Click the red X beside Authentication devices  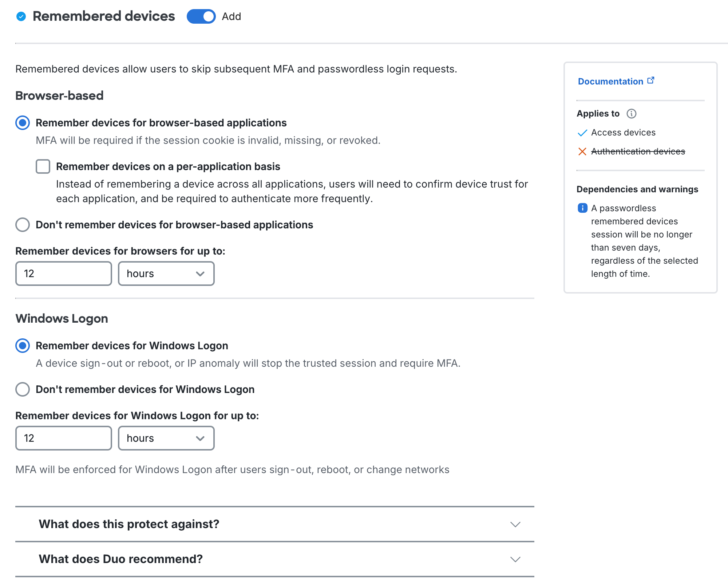pos(582,152)
